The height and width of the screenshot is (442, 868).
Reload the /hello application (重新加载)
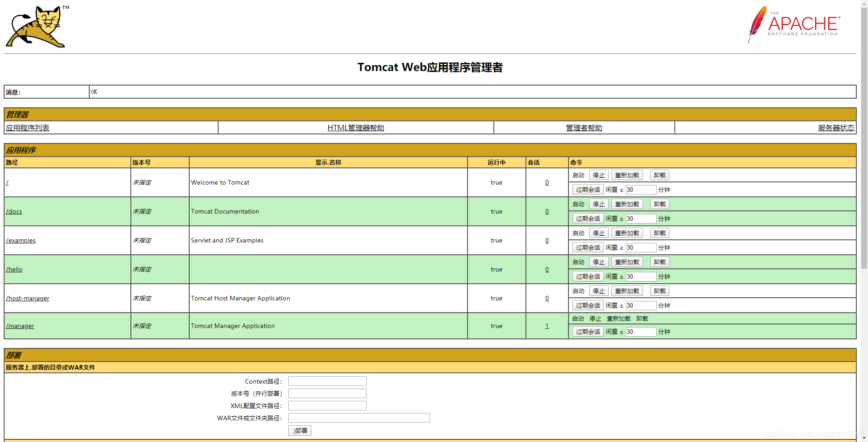tap(627, 262)
